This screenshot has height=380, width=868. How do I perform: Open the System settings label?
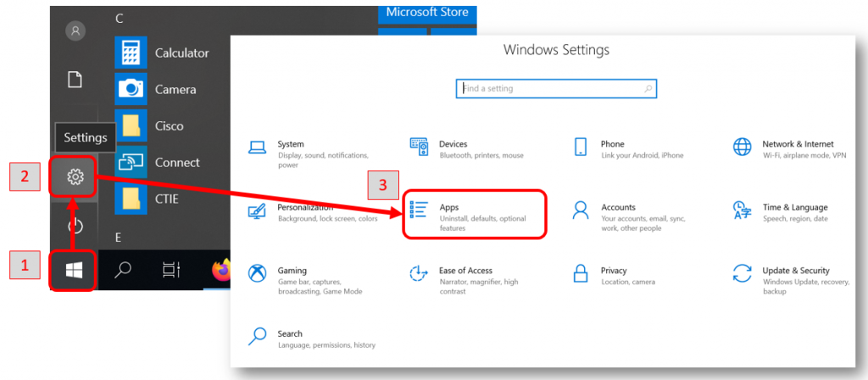point(291,144)
